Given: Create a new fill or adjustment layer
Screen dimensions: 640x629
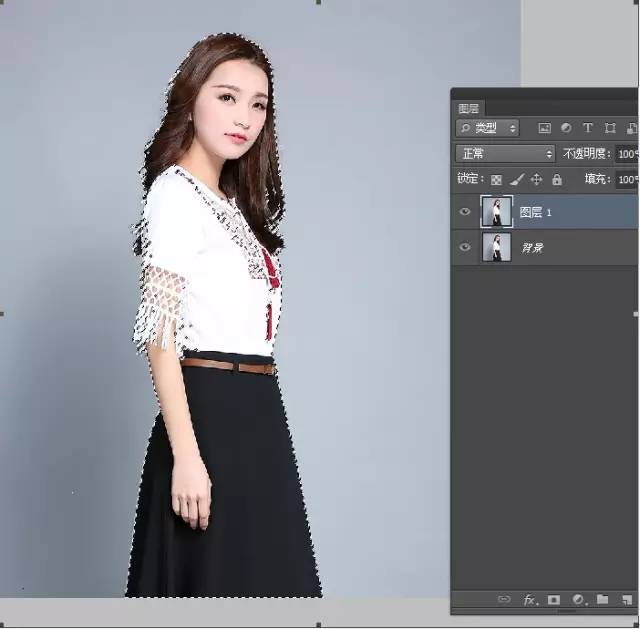Looking at the screenshot, I should [578, 600].
